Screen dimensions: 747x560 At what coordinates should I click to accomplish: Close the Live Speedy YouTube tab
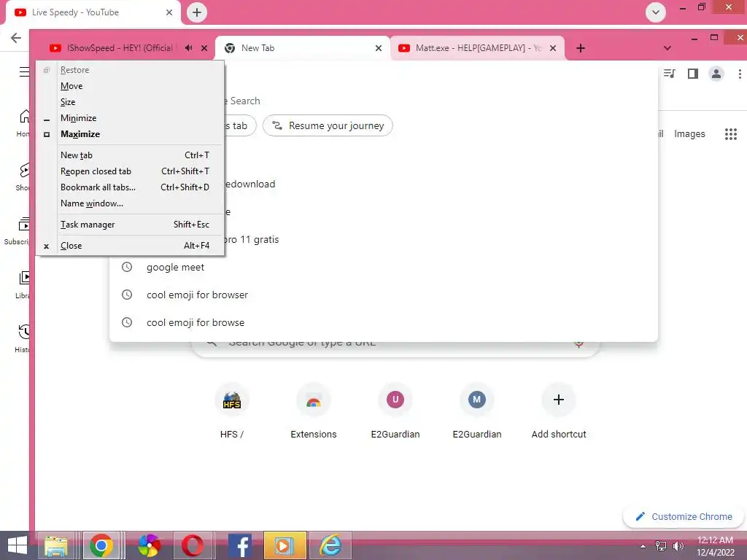pos(169,12)
